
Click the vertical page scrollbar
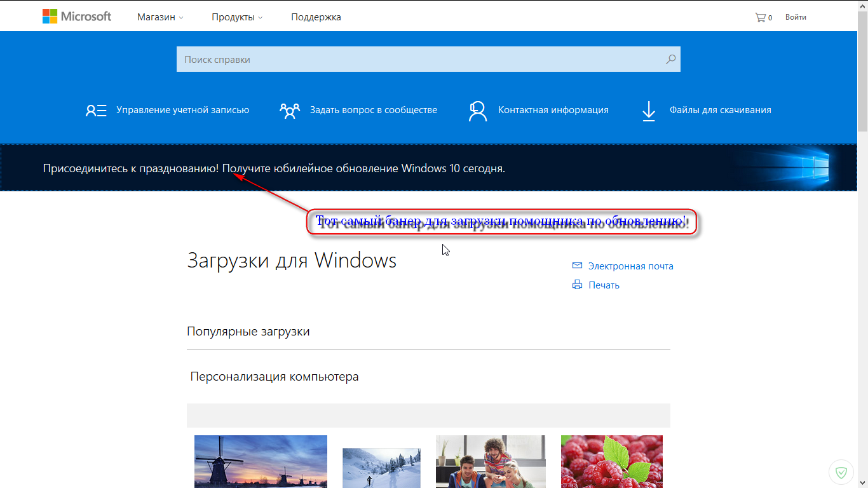point(862,244)
